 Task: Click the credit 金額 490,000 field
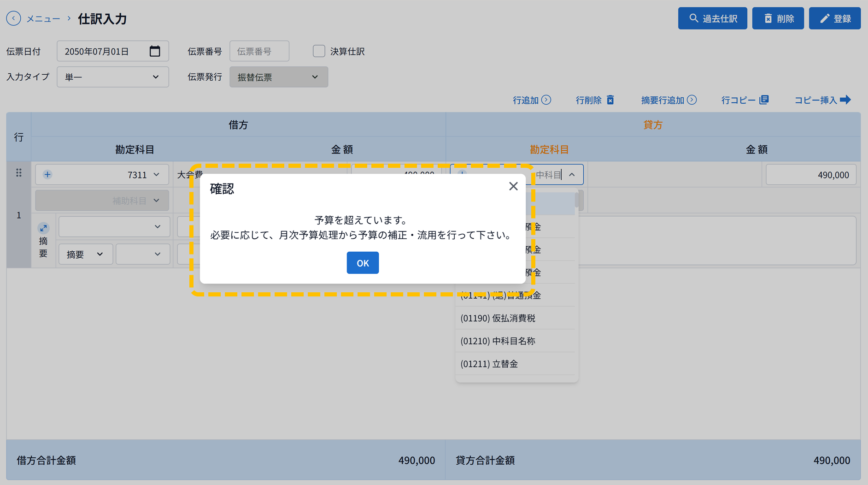point(811,175)
